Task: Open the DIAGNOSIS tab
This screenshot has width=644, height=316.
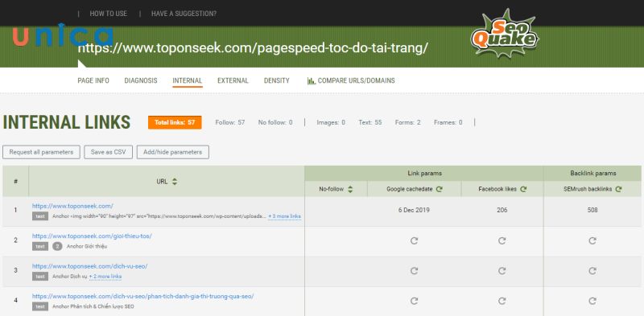Action: (141, 81)
